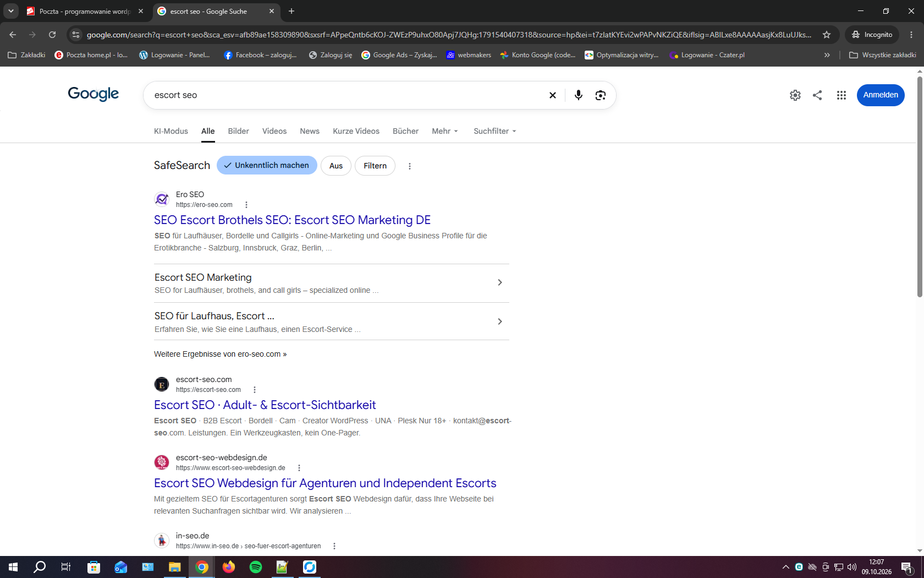This screenshot has height=578, width=924.
Task: Open tab search dropdown arrow
Action: (10, 11)
